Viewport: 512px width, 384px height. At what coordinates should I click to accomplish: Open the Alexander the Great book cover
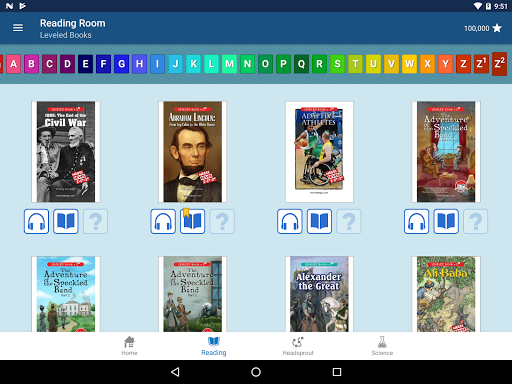(x=319, y=294)
